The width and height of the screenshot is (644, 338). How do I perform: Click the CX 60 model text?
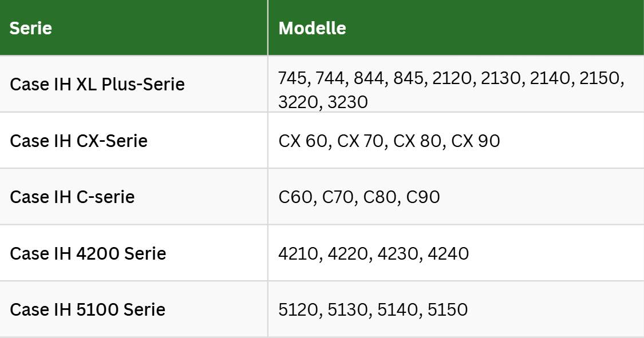tap(303, 141)
